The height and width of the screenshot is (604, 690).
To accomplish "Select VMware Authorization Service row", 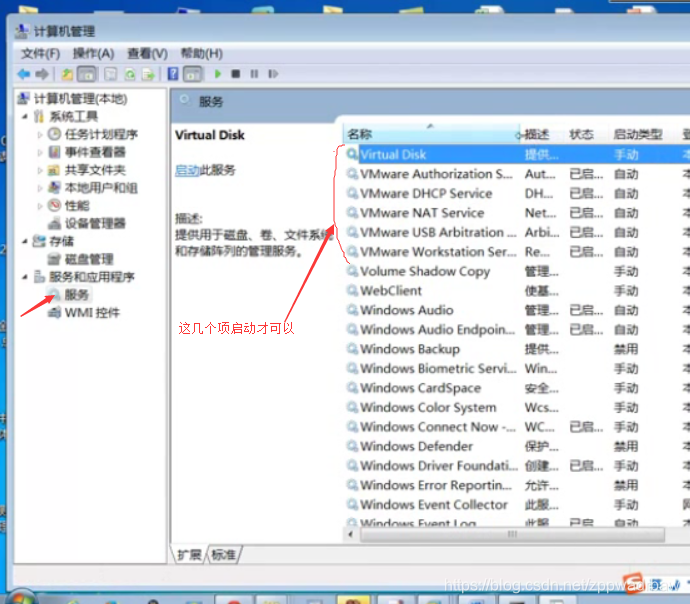I will click(517, 174).
